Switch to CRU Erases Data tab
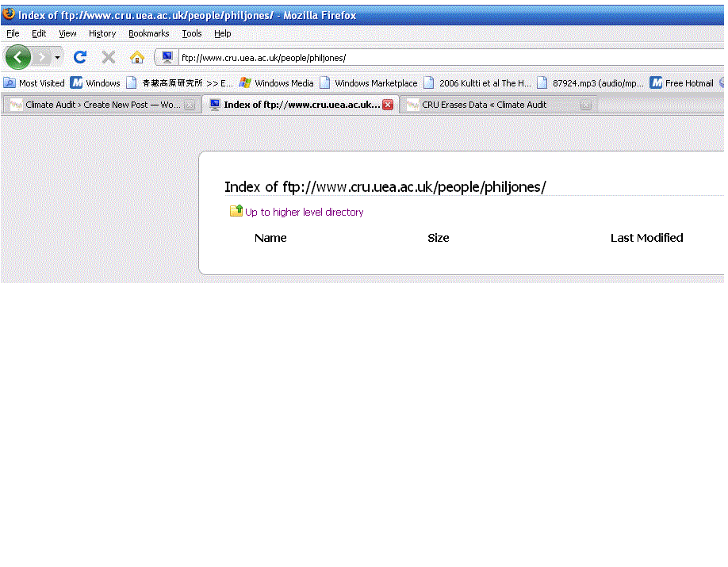The image size is (728, 567). [x=499, y=105]
